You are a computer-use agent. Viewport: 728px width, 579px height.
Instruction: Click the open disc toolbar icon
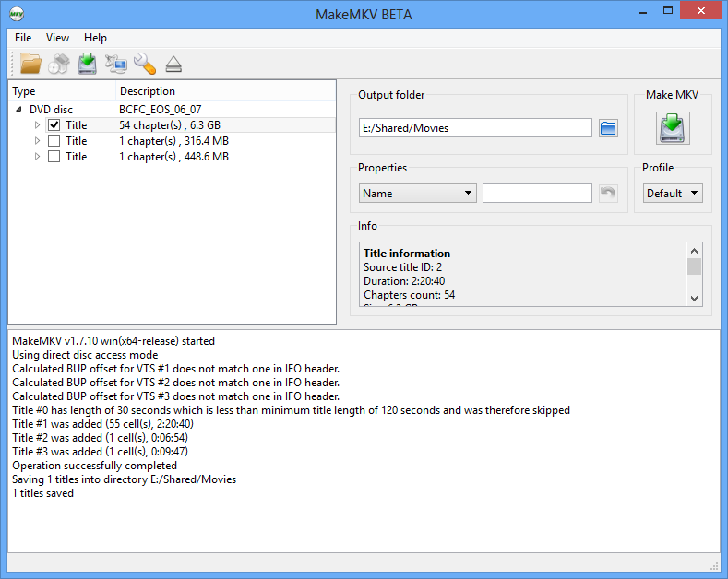click(59, 64)
